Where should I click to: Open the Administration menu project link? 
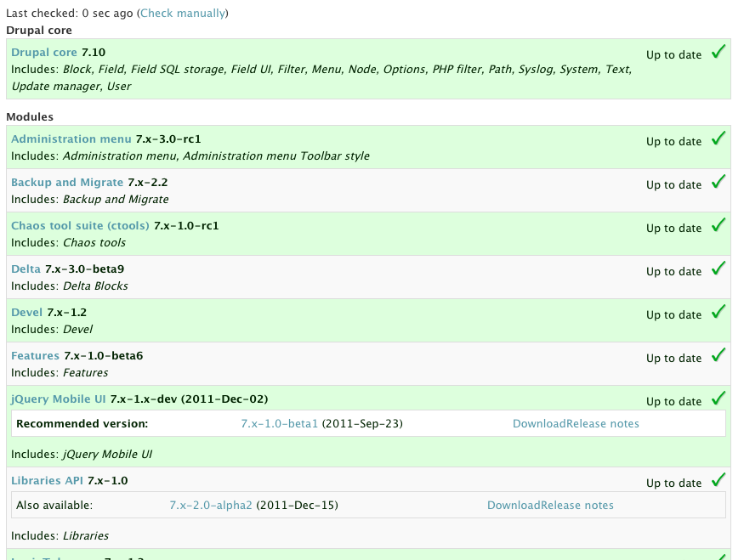[x=71, y=139]
